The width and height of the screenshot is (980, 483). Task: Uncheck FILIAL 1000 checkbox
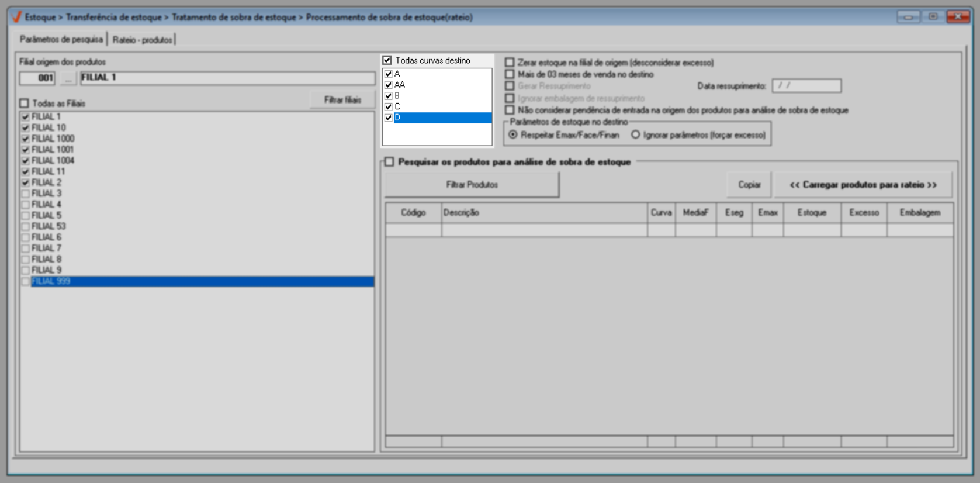point(25,139)
